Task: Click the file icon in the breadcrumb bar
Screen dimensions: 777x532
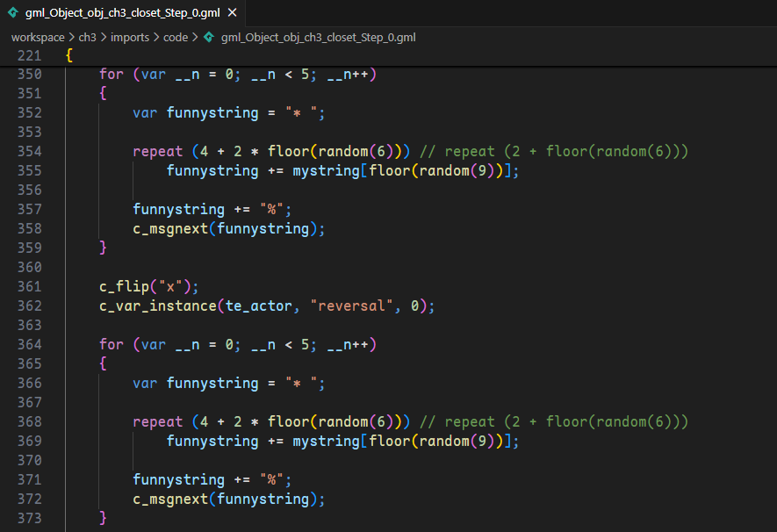Action: [209, 37]
